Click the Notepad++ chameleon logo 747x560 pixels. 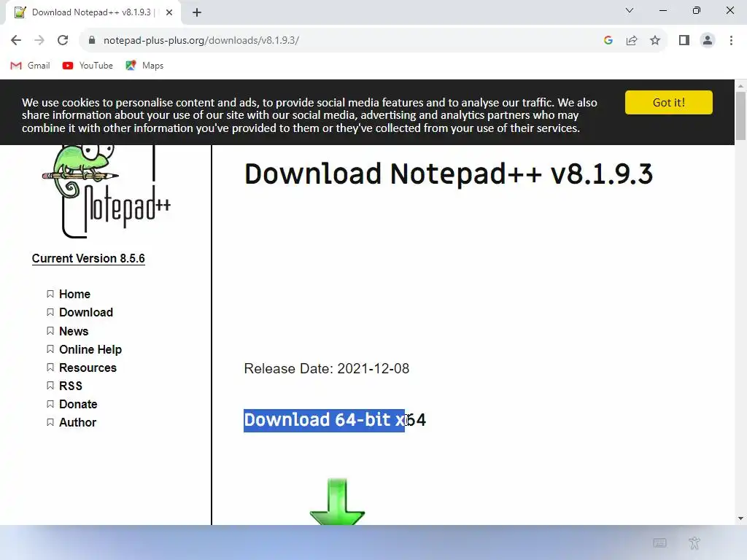107,191
